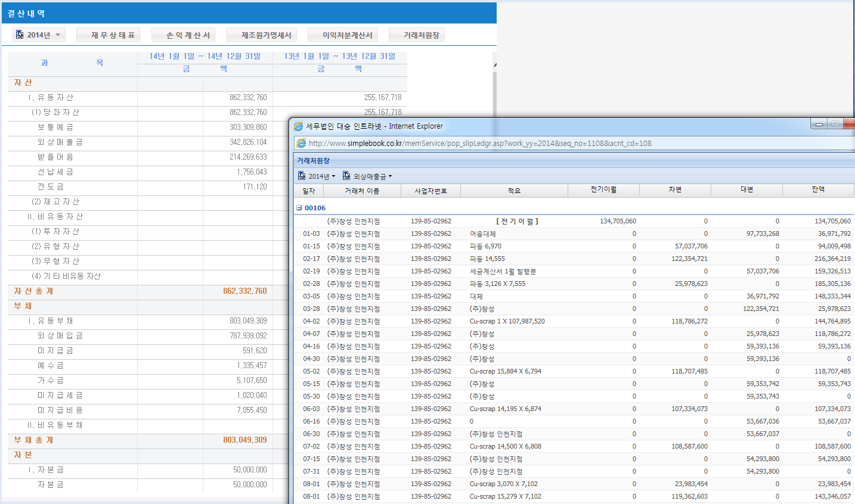This screenshot has width=855, height=504.
Task: Collapse the 00106 group row
Action: click(x=299, y=208)
